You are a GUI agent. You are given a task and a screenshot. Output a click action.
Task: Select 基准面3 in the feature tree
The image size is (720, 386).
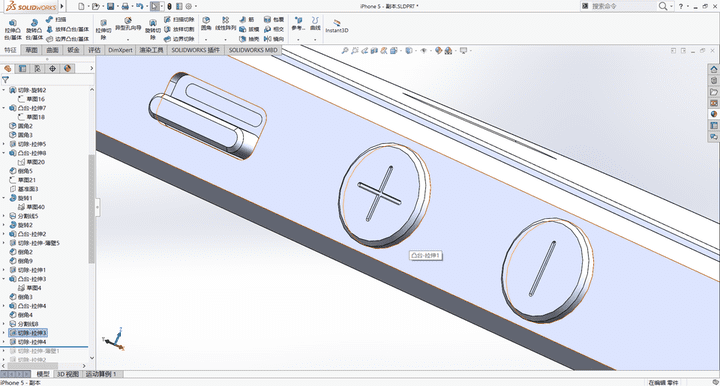click(24, 189)
